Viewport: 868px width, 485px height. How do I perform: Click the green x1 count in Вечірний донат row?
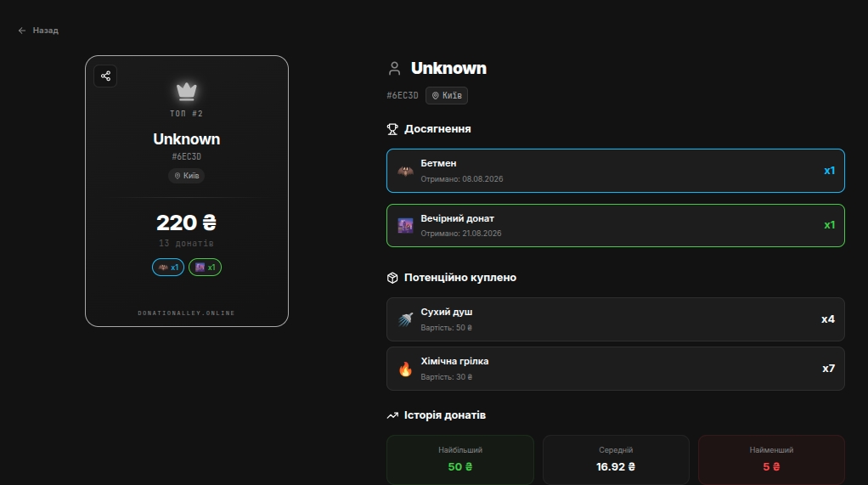click(x=829, y=225)
